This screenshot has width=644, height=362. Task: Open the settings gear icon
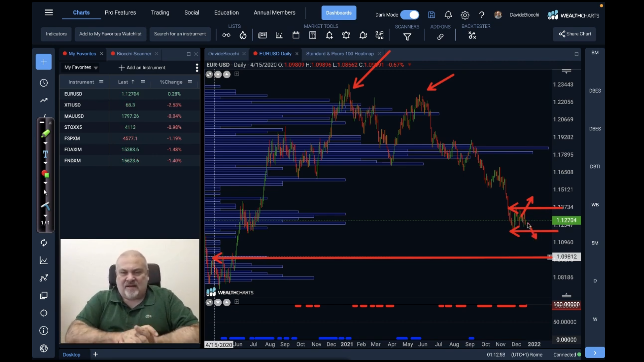465,15
